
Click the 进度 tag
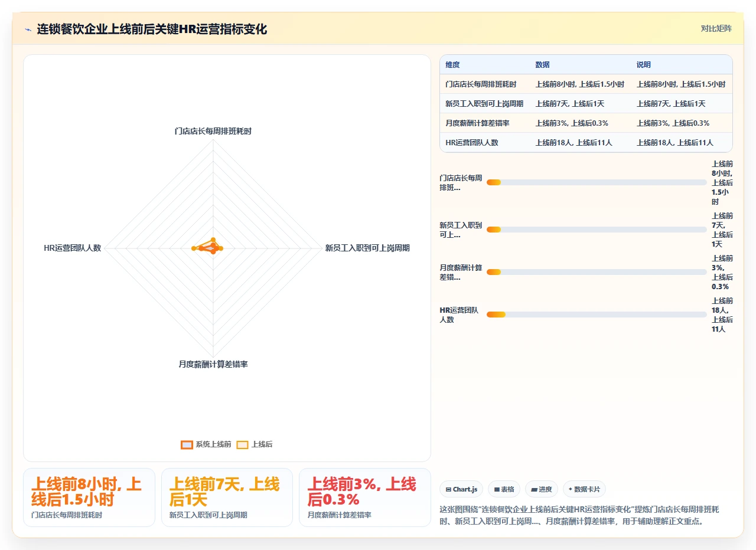pyautogui.click(x=541, y=489)
